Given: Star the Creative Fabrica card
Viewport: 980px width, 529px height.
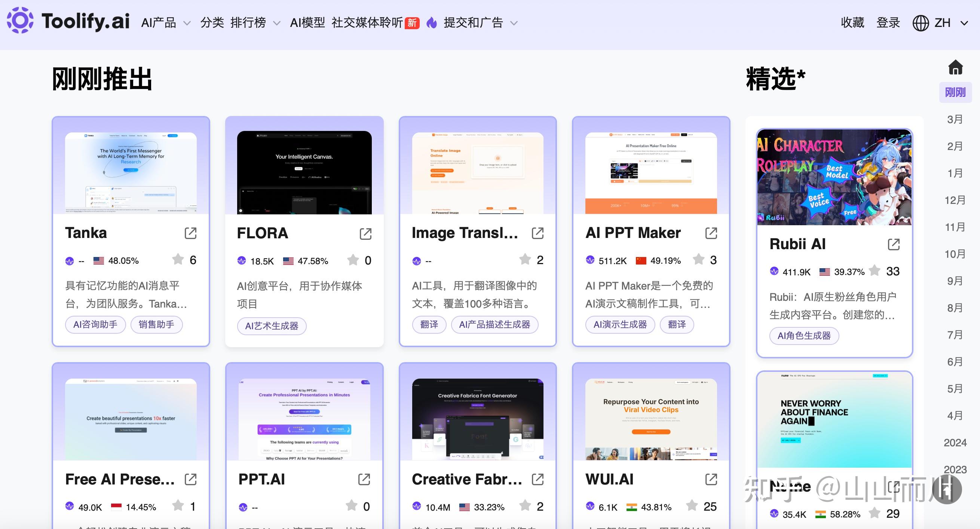Looking at the screenshot, I should click(x=525, y=506).
